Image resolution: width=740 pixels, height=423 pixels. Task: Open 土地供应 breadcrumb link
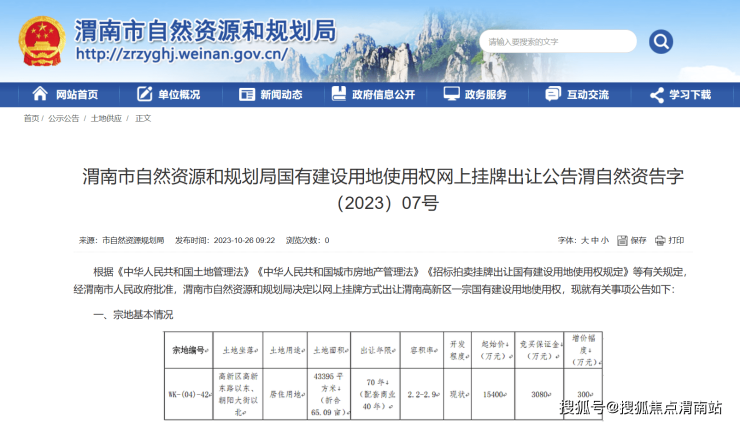[106, 118]
